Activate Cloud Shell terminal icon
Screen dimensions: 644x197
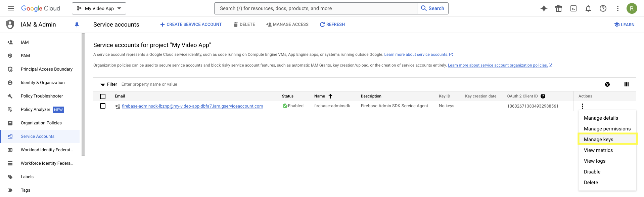[573, 8]
